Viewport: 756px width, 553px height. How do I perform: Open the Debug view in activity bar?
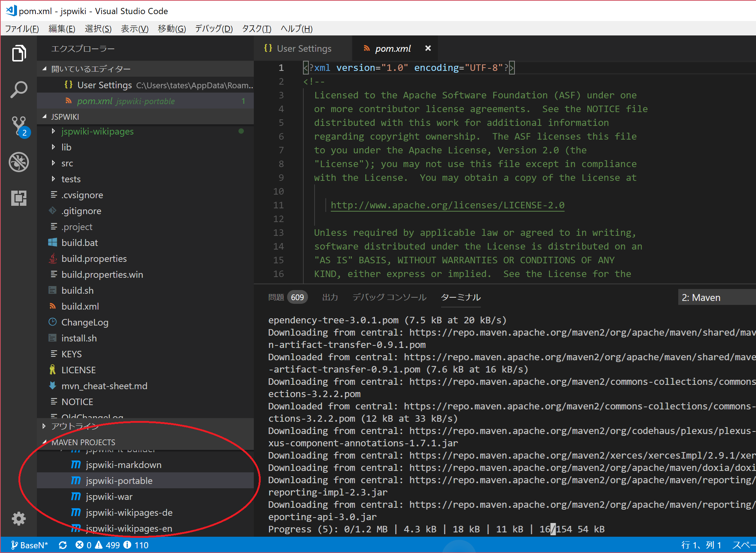19,162
